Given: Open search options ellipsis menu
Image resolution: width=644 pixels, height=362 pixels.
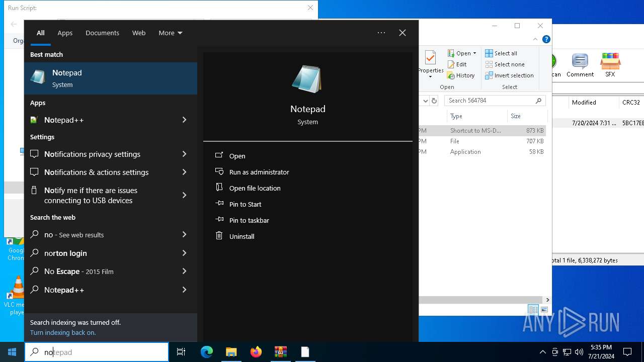Looking at the screenshot, I should (381, 33).
